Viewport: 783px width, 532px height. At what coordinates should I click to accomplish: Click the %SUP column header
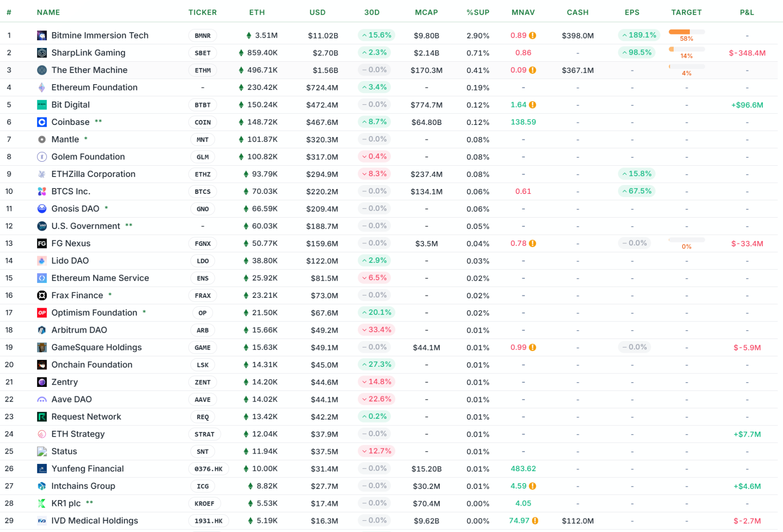click(478, 12)
